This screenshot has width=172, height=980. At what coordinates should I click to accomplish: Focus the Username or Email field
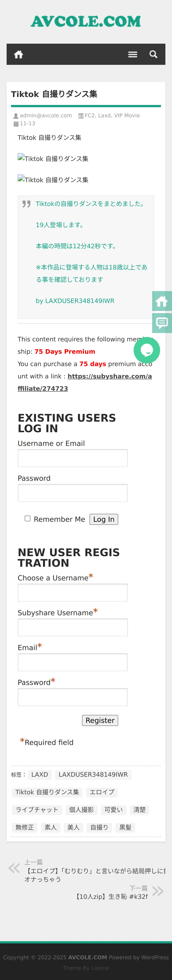72,458
